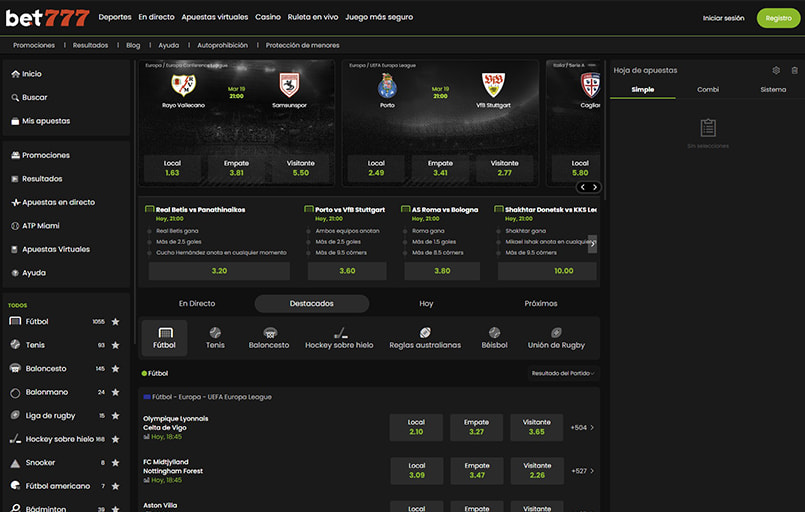Open bet slip settings gear icon
Viewport: 805px width, 512px height.
pyautogui.click(x=776, y=70)
